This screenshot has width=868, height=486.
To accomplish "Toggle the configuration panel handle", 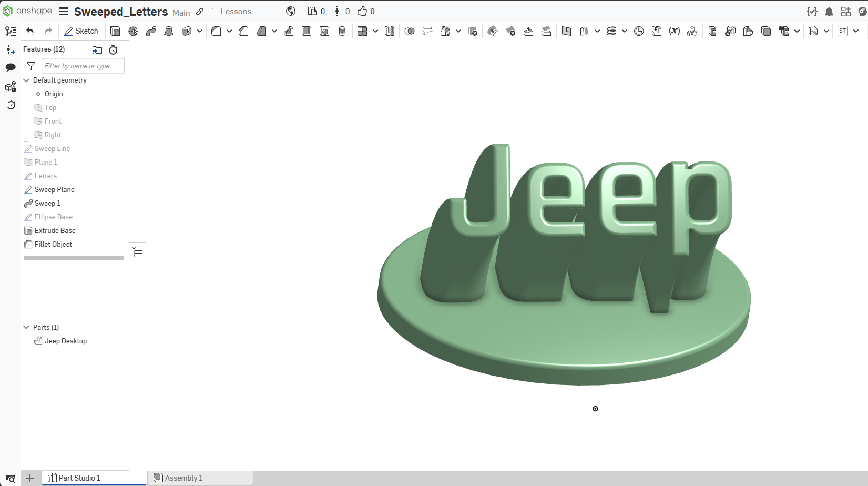I will click(x=138, y=252).
